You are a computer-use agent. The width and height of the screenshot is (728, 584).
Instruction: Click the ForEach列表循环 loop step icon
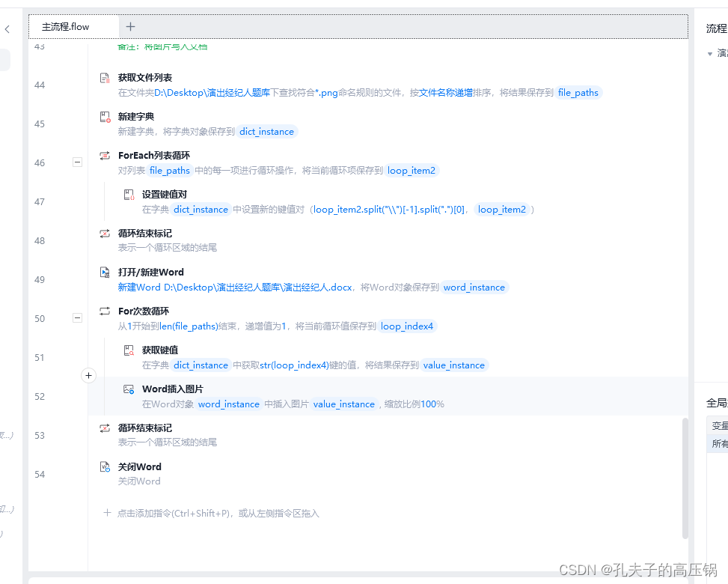click(105, 155)
